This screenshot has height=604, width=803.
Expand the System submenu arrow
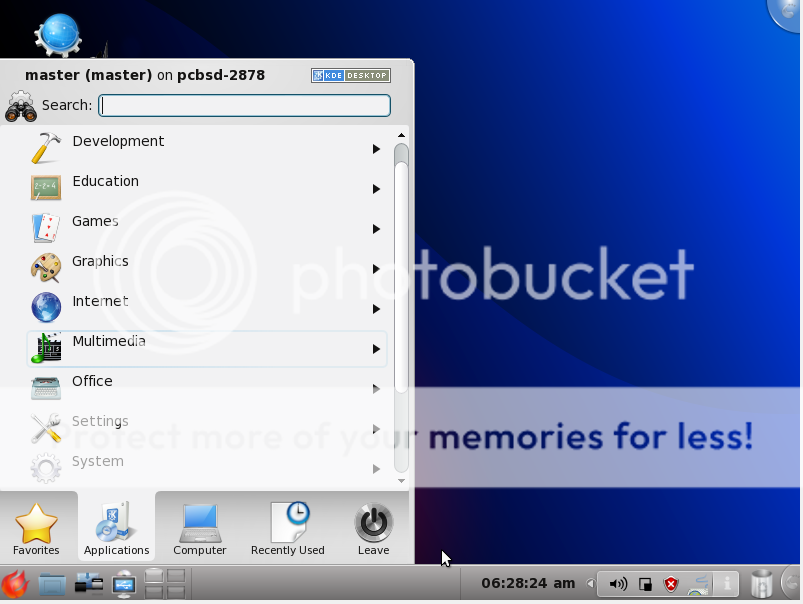click(x=376, y=469)
